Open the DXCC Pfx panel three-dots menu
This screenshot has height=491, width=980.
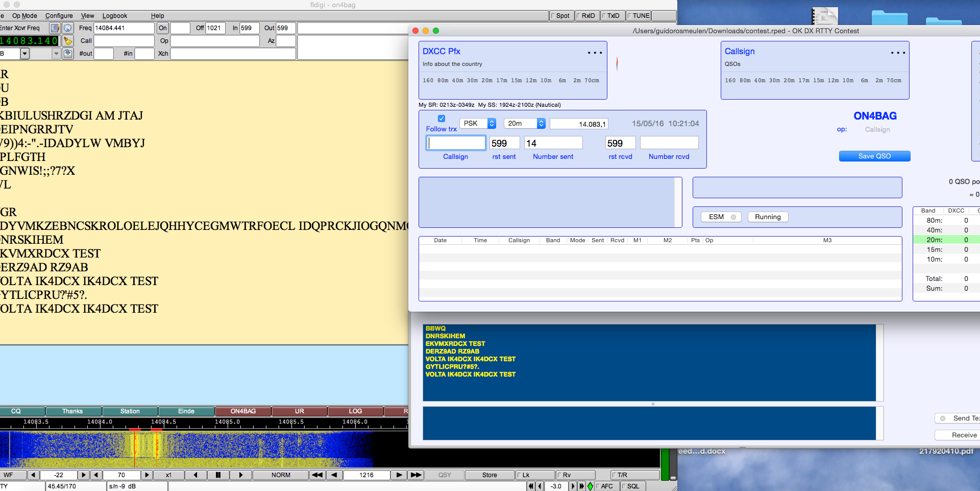(595, 53)
